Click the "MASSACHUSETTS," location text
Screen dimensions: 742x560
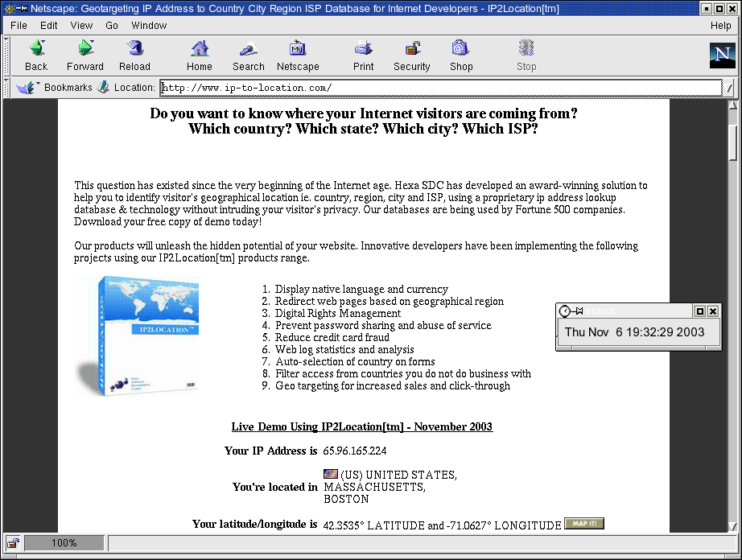click(x=374, y=487)
